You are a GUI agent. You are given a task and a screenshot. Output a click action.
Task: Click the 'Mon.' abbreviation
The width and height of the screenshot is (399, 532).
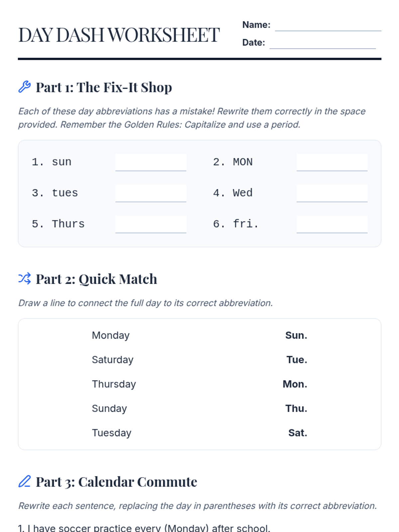click(295, 384)
